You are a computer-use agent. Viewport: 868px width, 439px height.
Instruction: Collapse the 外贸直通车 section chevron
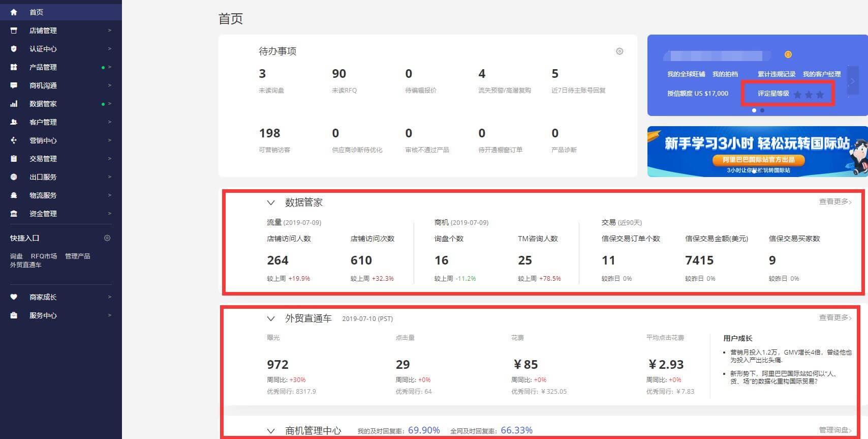point(271,318)
